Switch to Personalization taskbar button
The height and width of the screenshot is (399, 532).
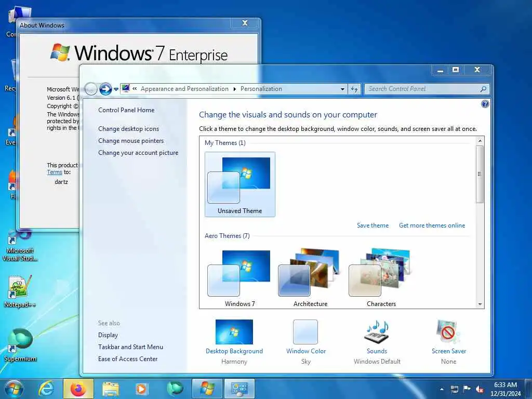[239, 389]
